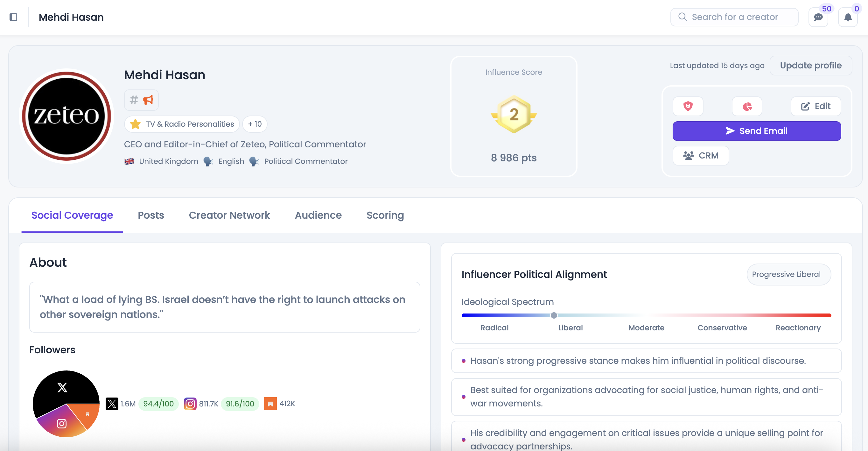Click the 'Last updated 15 days ago' text

pyautogui.click(x=717, y=65)
